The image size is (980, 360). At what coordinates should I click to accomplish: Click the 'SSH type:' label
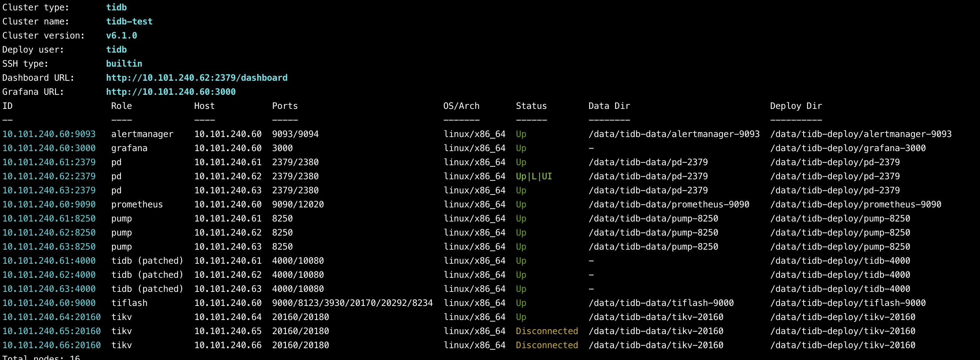(26, 64)
